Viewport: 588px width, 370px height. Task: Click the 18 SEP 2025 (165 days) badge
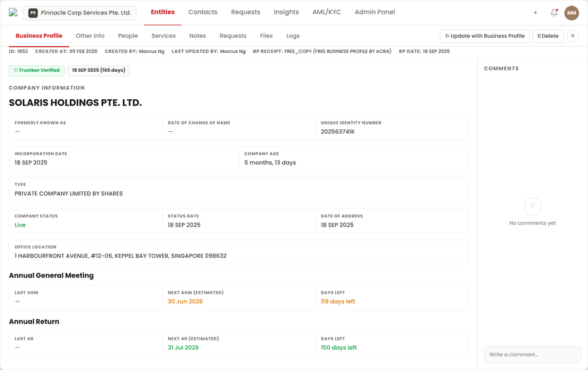click(99, 70)
